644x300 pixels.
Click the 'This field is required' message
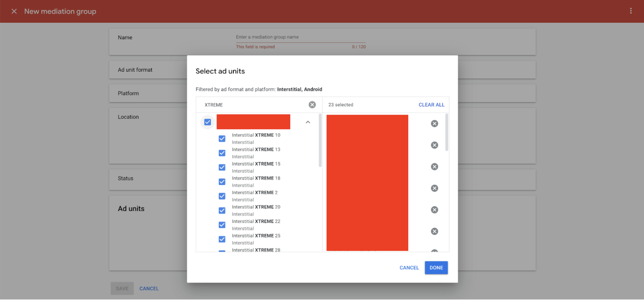tap(255, 47)
